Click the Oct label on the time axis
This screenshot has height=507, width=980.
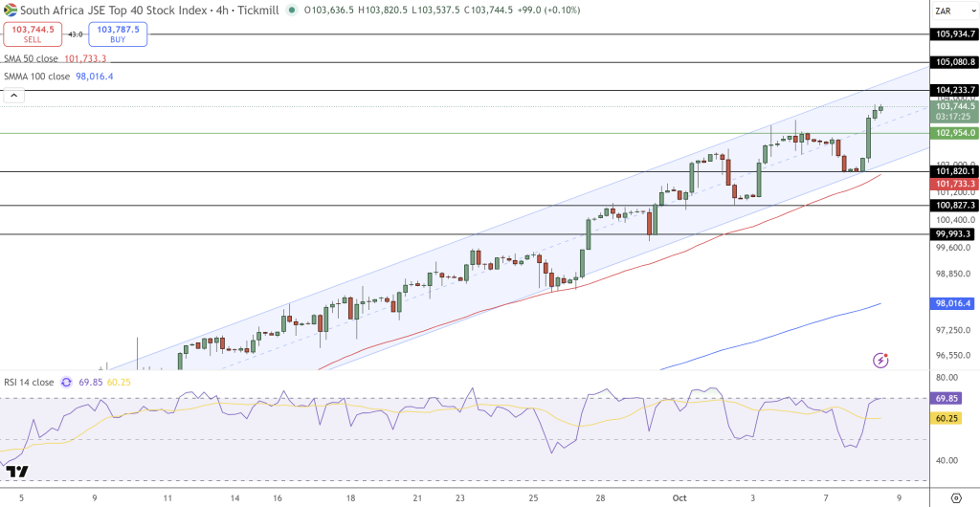tap(679, 497)
